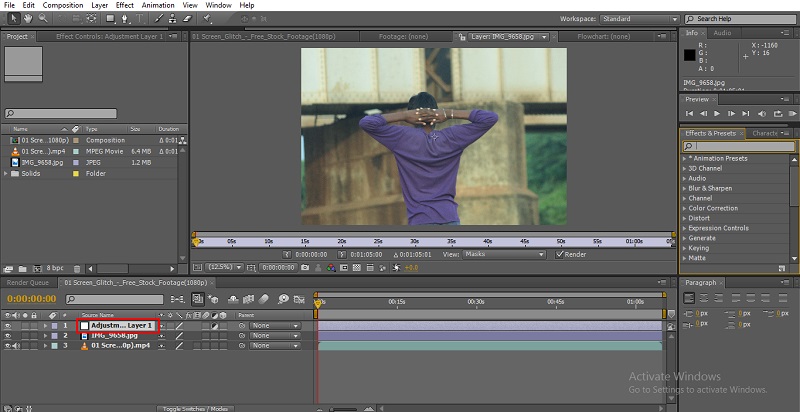Click the region of interest icon

tap(344, 267)
